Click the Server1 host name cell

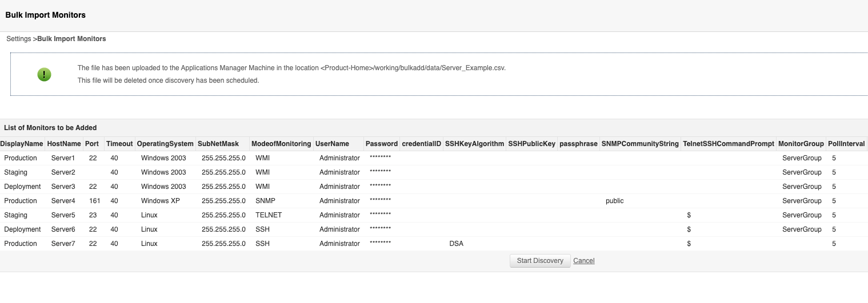coord(63,158)
